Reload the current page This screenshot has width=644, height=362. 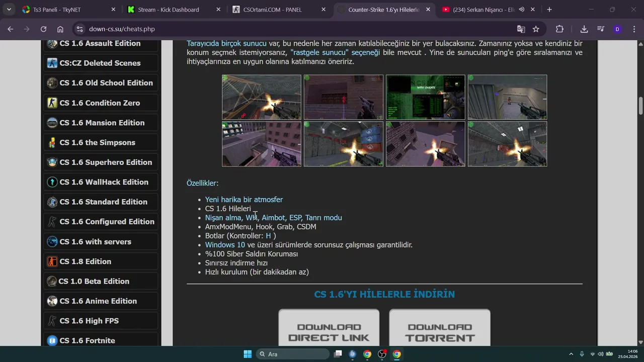click(x=43, y=29)
